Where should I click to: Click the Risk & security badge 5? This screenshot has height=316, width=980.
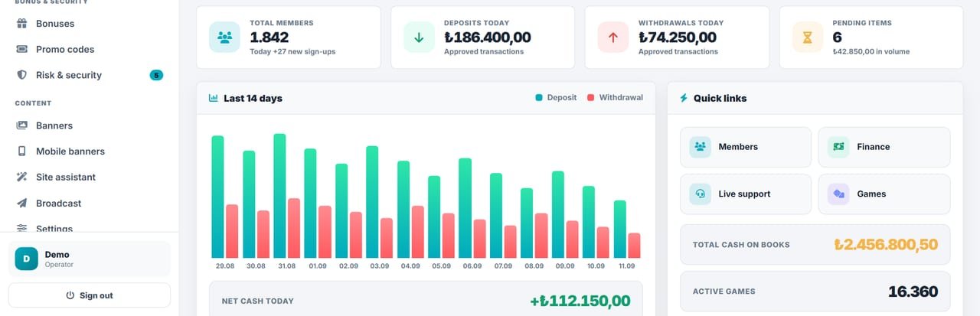tap(156, 75)
